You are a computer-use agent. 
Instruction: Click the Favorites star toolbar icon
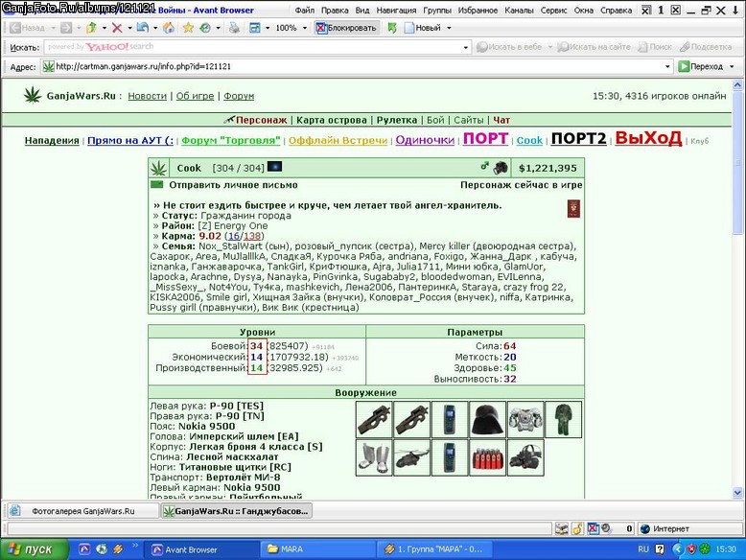188,28
